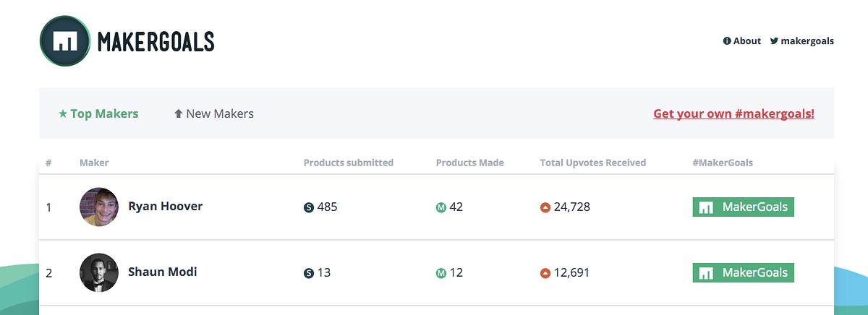Click Shaun Modi's products made icon
Image resolution: width=868 pixels, height=315 pixels.
(441, 273)
